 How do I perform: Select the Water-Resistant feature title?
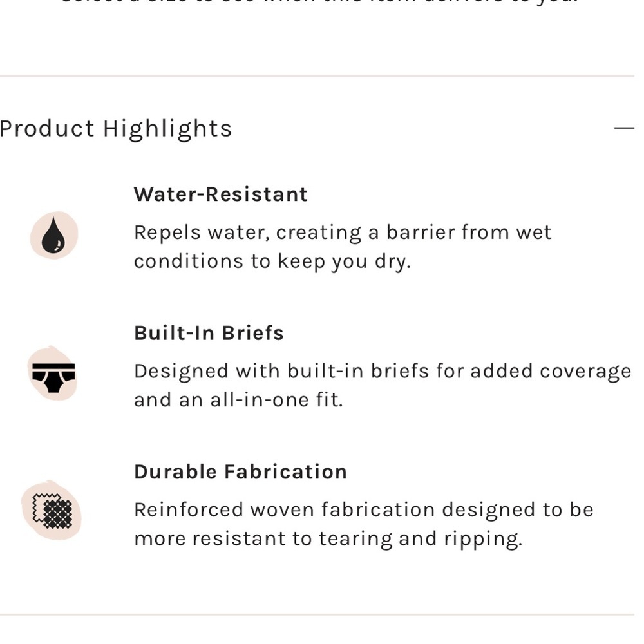tap(221, 194)
